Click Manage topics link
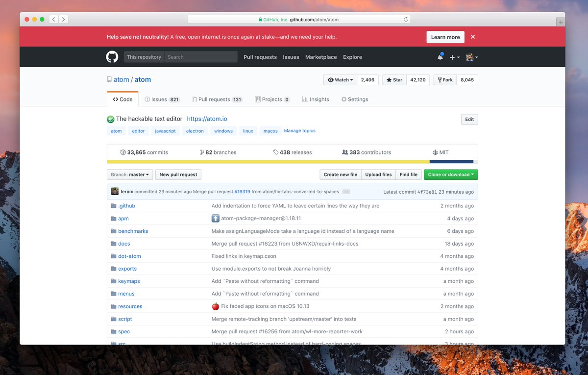The width and height of the screenshot is (588, 375). [x=300, y=131]
